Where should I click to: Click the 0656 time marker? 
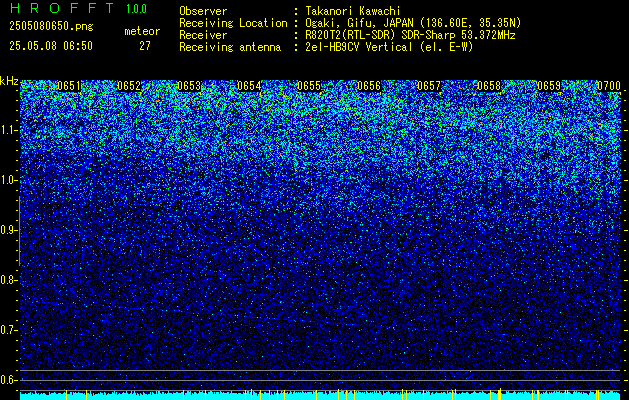pos(369,86)
